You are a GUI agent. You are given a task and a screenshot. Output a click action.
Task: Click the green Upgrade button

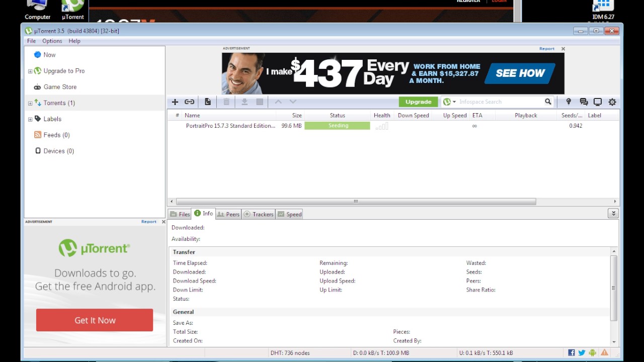coord(419,102)
